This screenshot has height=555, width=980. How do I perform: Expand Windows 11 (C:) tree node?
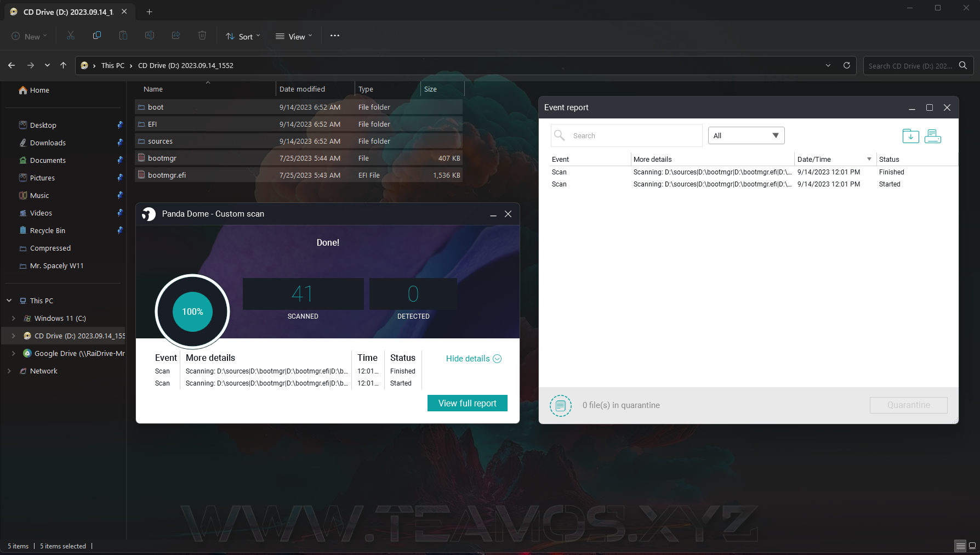point(14,318)
